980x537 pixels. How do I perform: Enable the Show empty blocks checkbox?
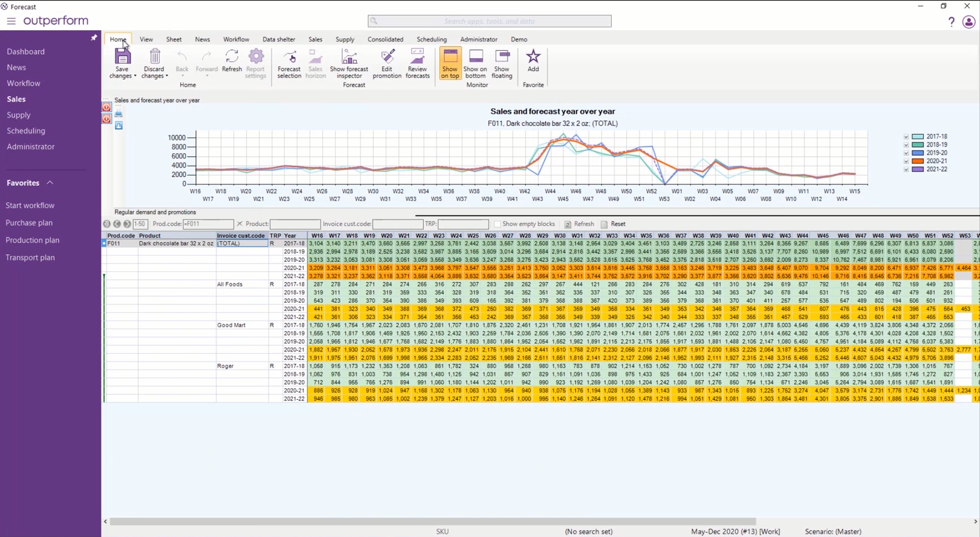point(497,224)
